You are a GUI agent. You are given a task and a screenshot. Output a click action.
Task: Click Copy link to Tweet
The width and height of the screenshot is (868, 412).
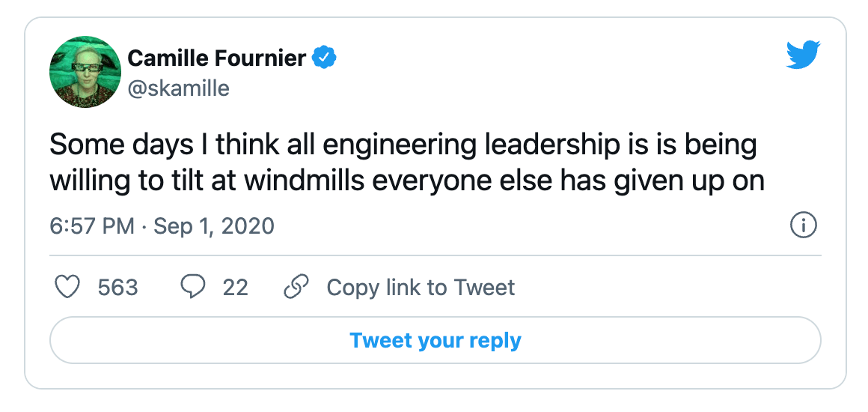coord(421,287)
